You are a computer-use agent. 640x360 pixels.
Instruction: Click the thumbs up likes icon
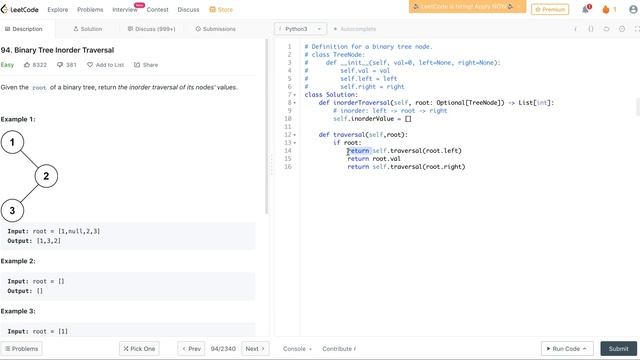click(x=27, y=64)
